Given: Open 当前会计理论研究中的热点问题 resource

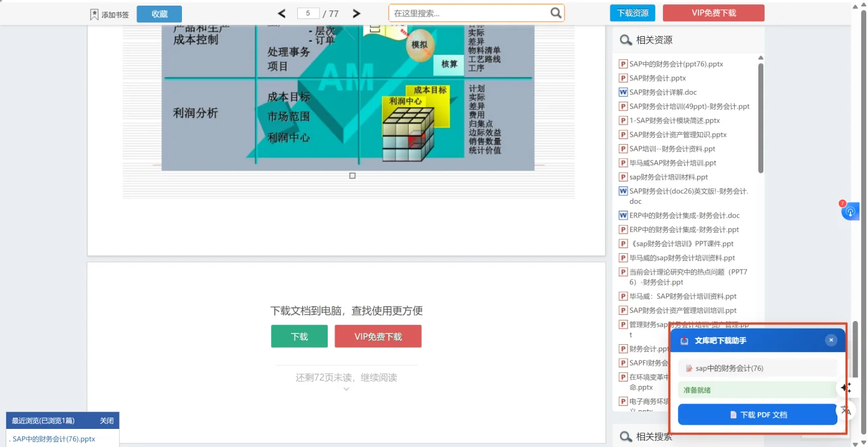Looking at the screenshot, I should [688, 277].
